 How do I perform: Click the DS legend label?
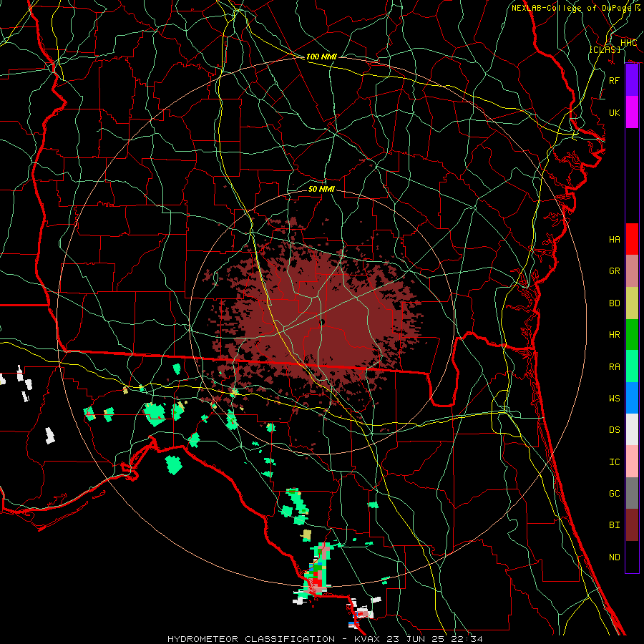pos(615,430)
